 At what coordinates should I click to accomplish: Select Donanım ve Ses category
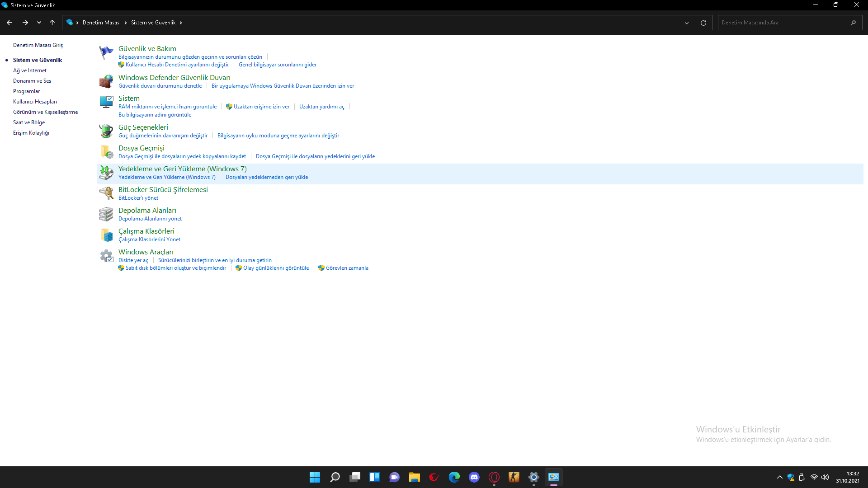point(32,81)
